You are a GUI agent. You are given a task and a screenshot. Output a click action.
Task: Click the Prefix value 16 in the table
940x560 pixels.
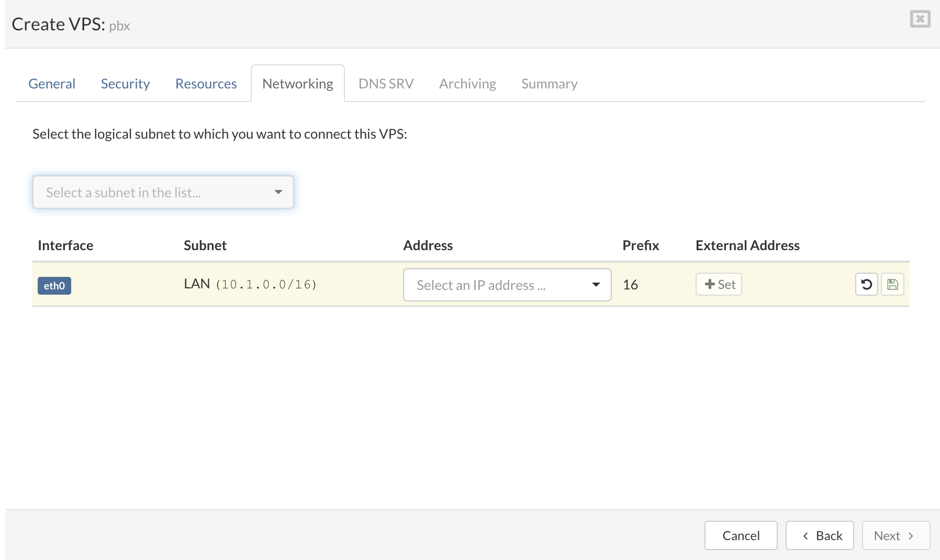pyautogui.click(x=630, y=284)
